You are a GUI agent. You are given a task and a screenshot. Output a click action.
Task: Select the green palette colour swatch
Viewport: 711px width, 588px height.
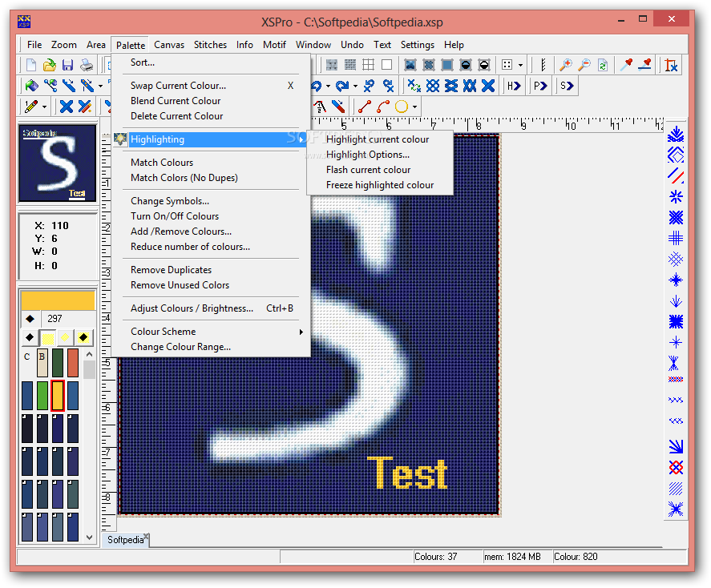tap(42, 396)
